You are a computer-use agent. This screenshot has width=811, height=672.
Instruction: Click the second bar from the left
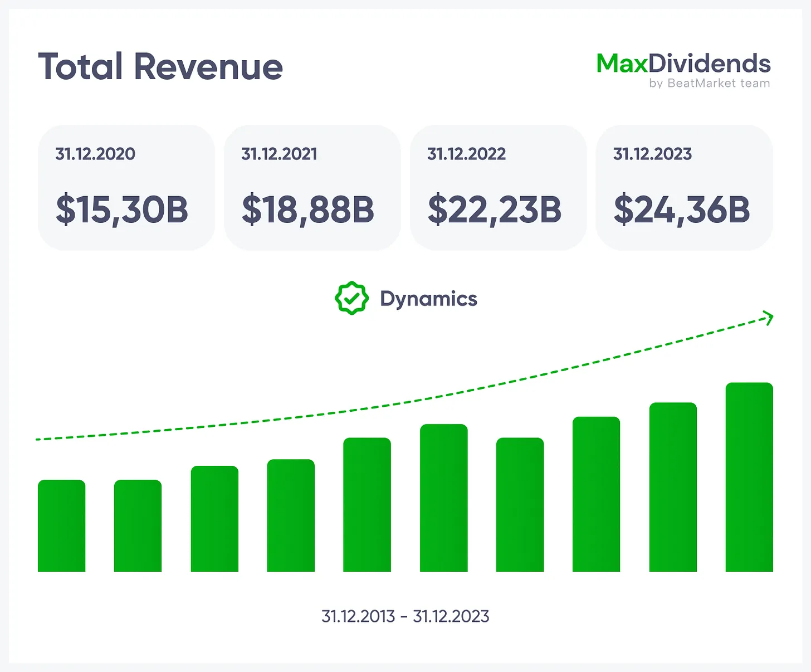(138, 525)
